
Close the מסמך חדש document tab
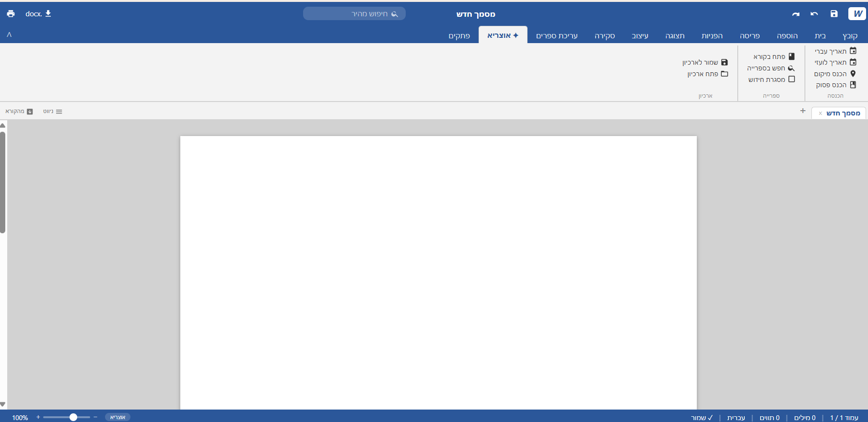(x=821, y=114)
